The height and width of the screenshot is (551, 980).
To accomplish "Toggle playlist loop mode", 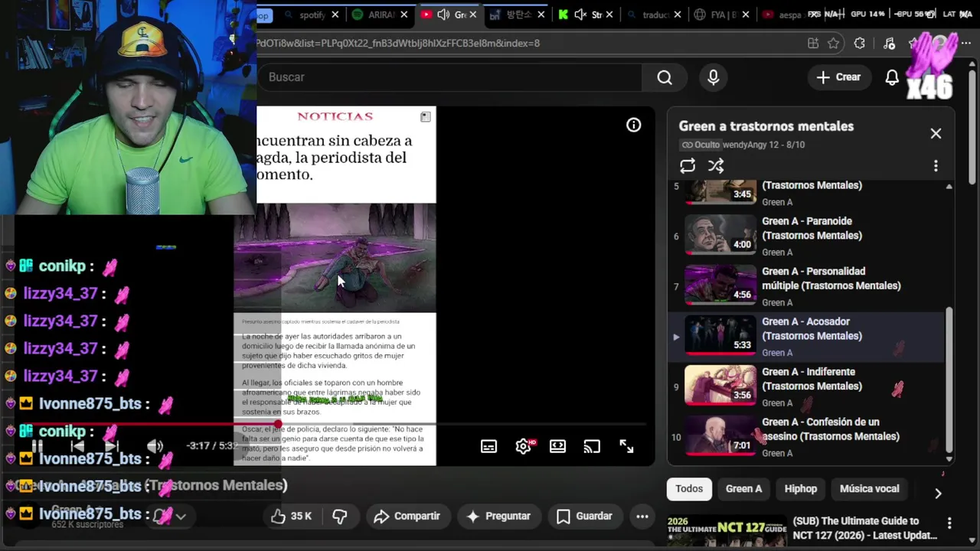I will [x=688, y=166].
